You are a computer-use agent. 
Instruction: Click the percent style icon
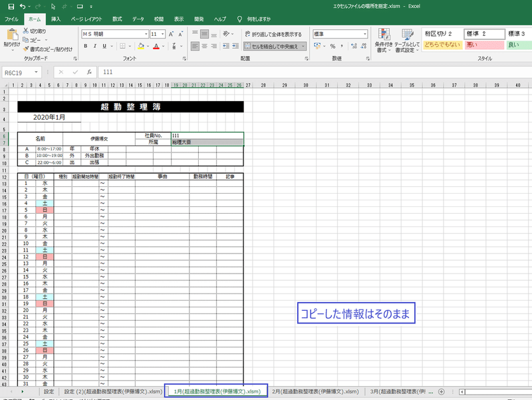coord(333,46)
